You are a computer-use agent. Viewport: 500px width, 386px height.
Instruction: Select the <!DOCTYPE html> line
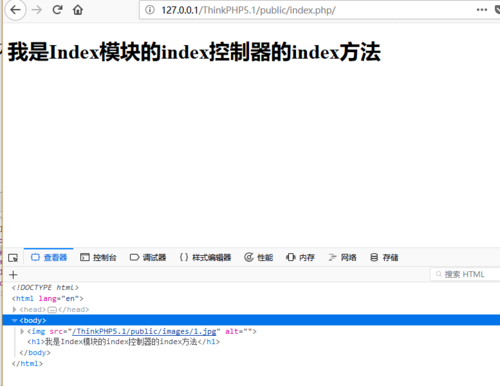45,287
